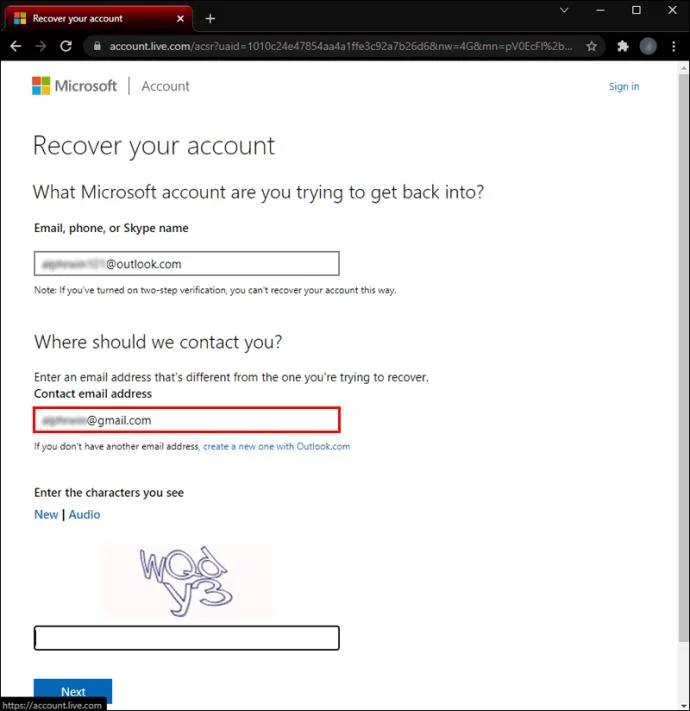This screenshot has height=711, width=690.
Task: Open the Chrome three-dot menu
Action: [674, 46]
